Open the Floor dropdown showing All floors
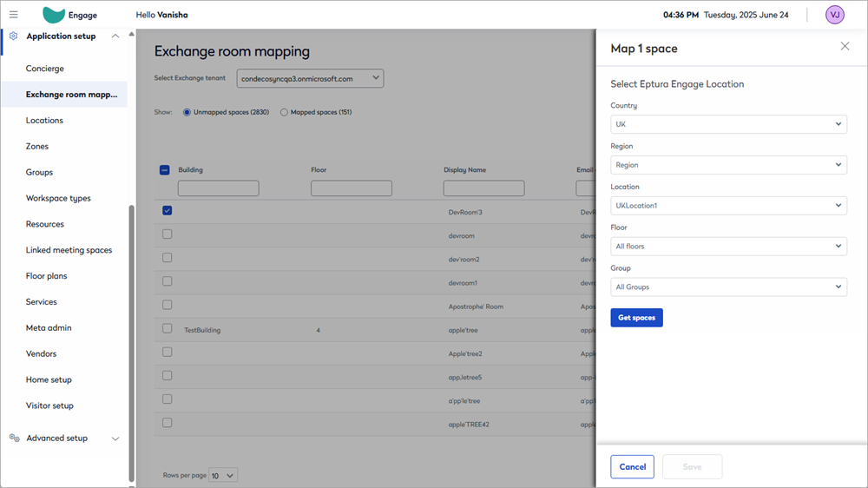This screenshot has height=488, width=868. (x=728, y=246)
